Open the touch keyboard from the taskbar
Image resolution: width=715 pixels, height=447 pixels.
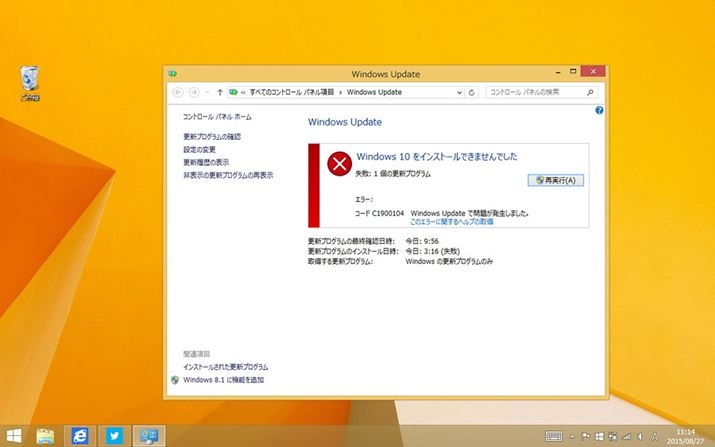tap(553, 436)
